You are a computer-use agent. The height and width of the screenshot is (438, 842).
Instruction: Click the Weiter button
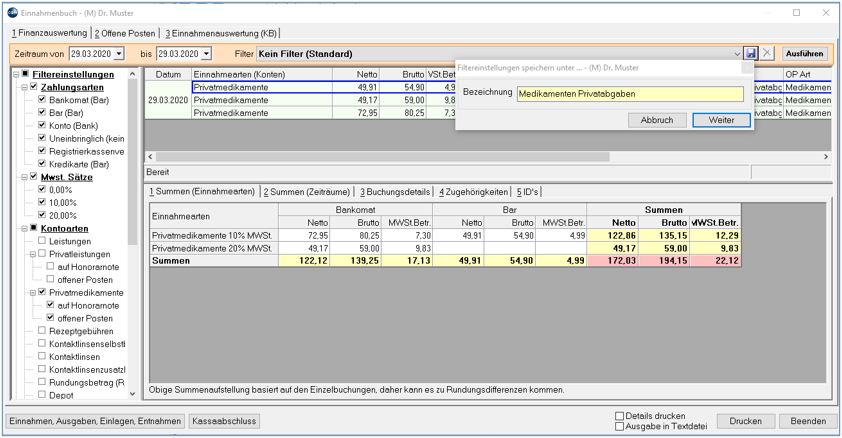click(x=721, y=120)
